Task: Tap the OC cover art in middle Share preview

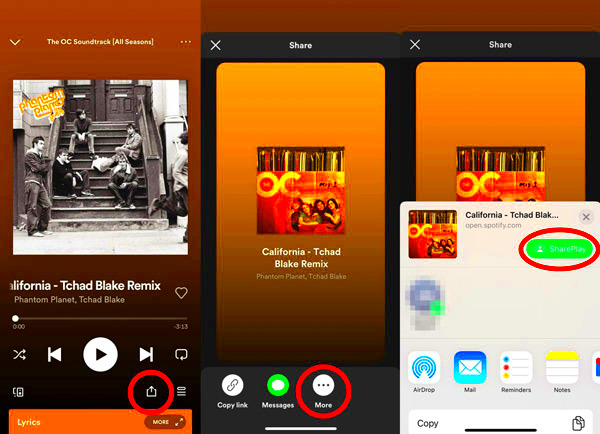Action: (301, 190)
